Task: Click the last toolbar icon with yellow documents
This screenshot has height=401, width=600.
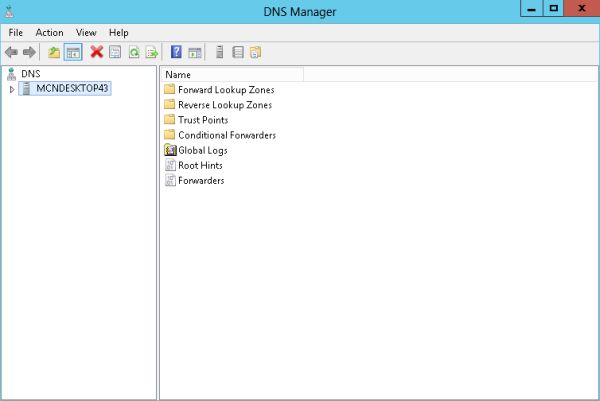Action: point(256,52)
